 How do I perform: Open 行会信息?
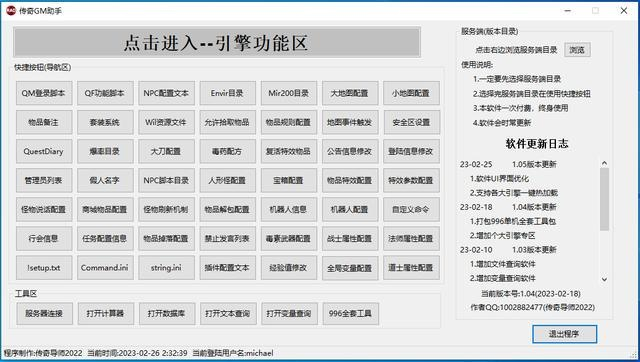(x=44, y=239)
